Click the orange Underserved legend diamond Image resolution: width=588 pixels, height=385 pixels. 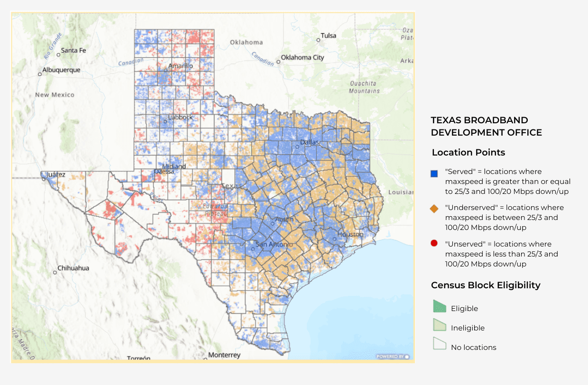(434, 209)
